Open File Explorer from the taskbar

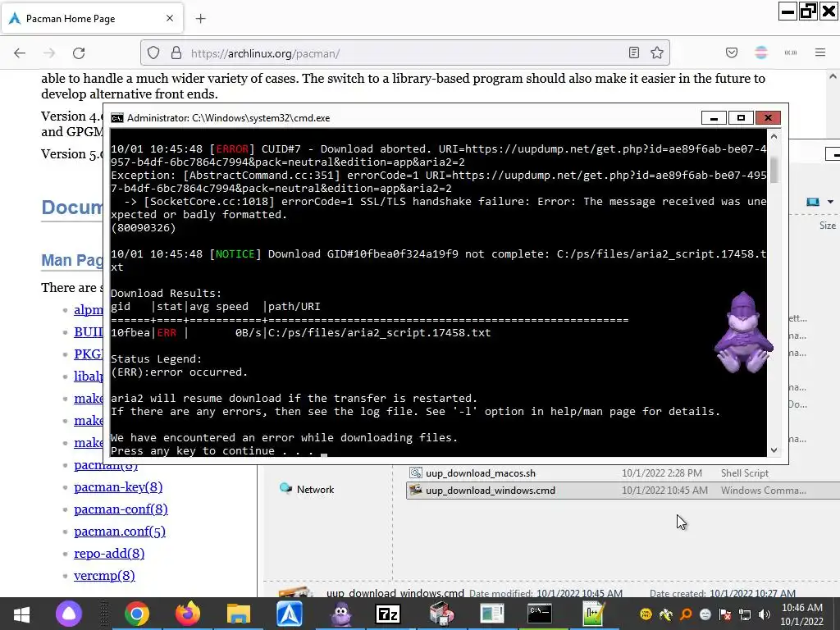(x=239, y=614)
